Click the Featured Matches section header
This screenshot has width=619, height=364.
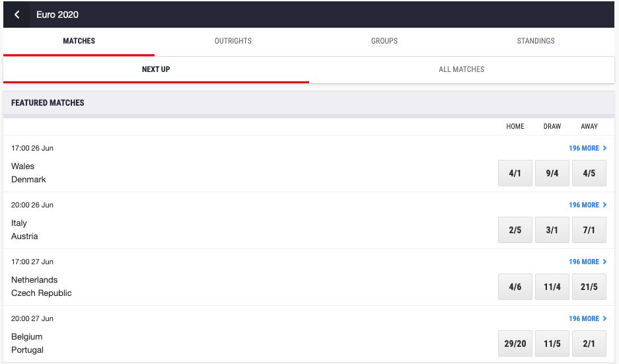click(x=48, y=103)
